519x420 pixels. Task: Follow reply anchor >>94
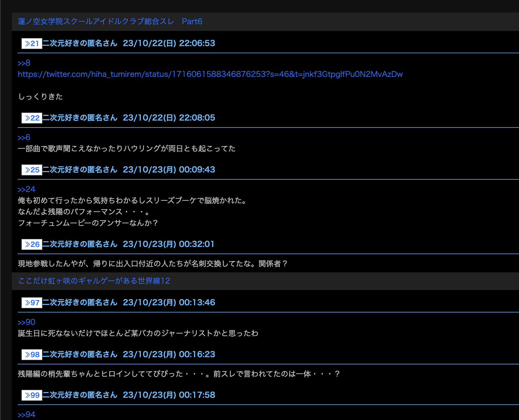(x=26, y=415)
